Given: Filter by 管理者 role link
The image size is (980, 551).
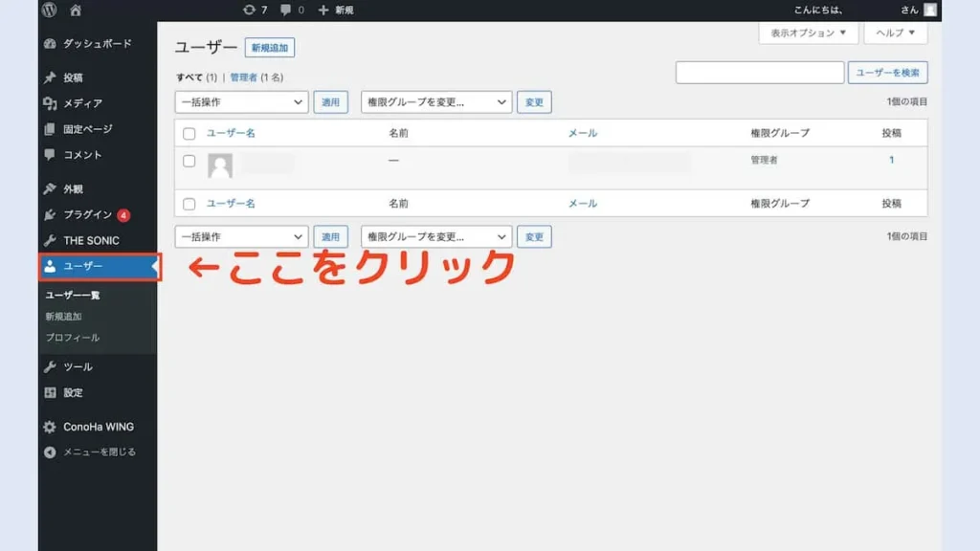Looking at the screenshot, I should [x=244, y=77].
